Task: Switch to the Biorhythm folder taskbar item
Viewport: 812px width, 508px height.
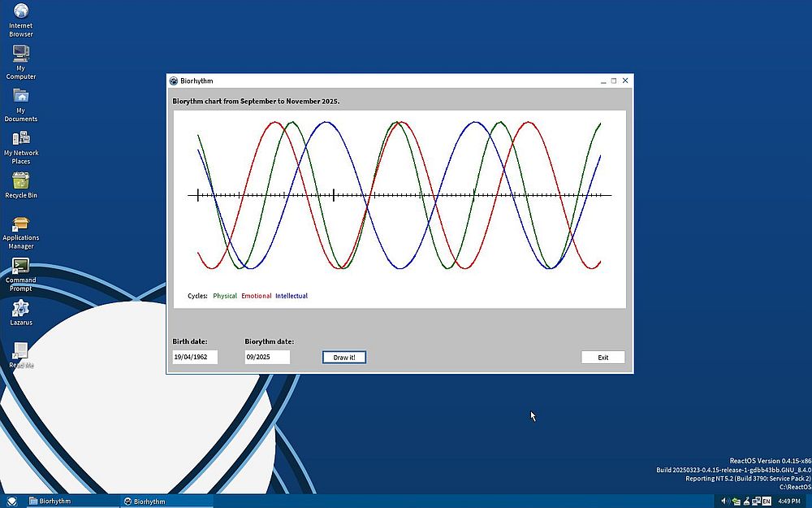Action: coord(73,501)
